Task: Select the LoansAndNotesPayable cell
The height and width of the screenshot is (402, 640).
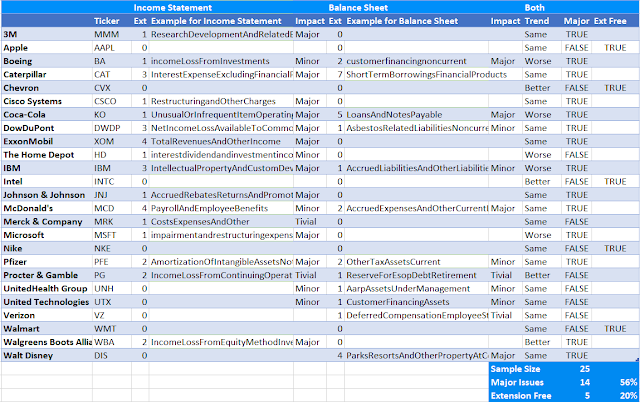Action: (416, 115)
